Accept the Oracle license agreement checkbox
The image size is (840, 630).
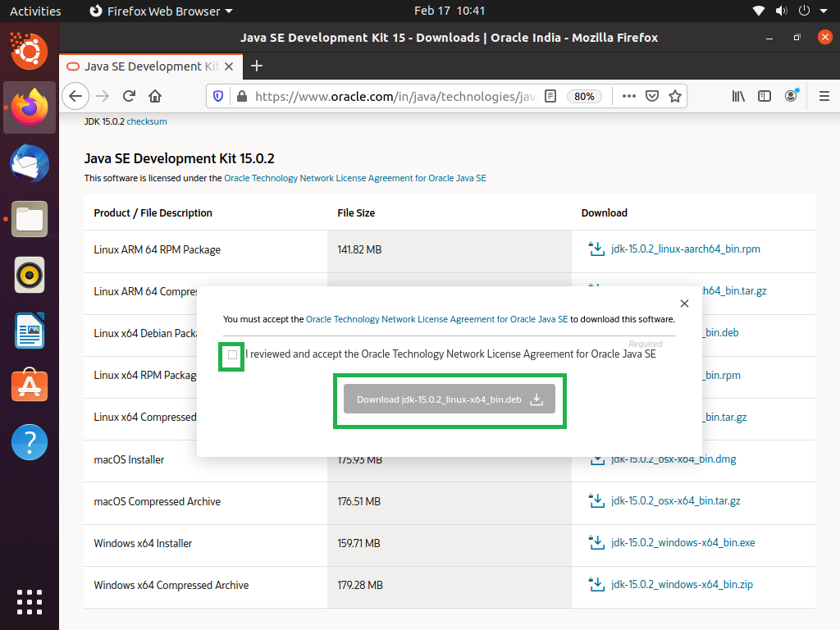point(232,354)
